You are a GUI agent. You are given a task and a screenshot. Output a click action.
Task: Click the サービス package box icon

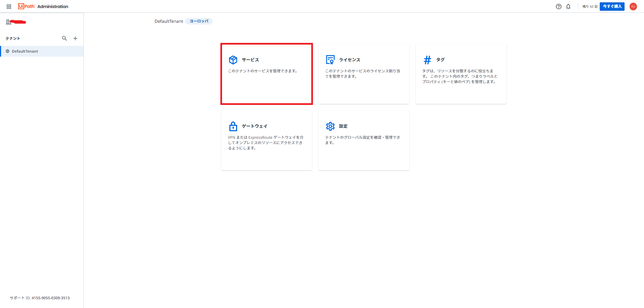[x=233, y=60]
